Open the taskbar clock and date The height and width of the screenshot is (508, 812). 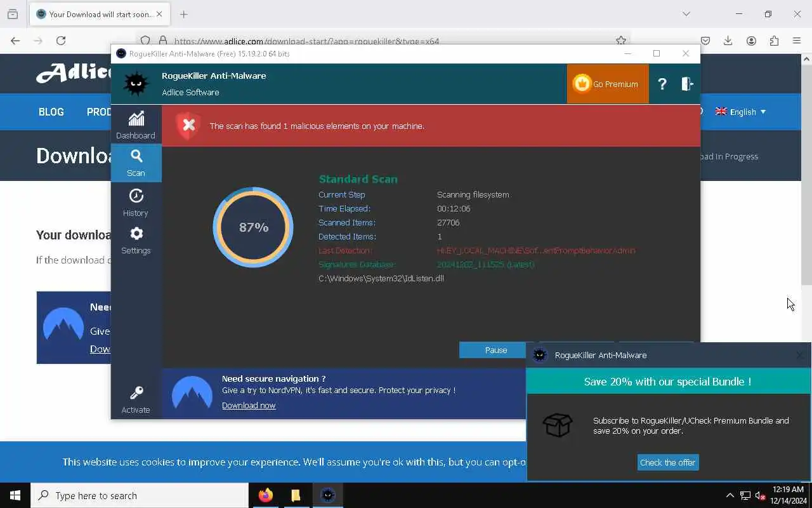coord(789,495)
